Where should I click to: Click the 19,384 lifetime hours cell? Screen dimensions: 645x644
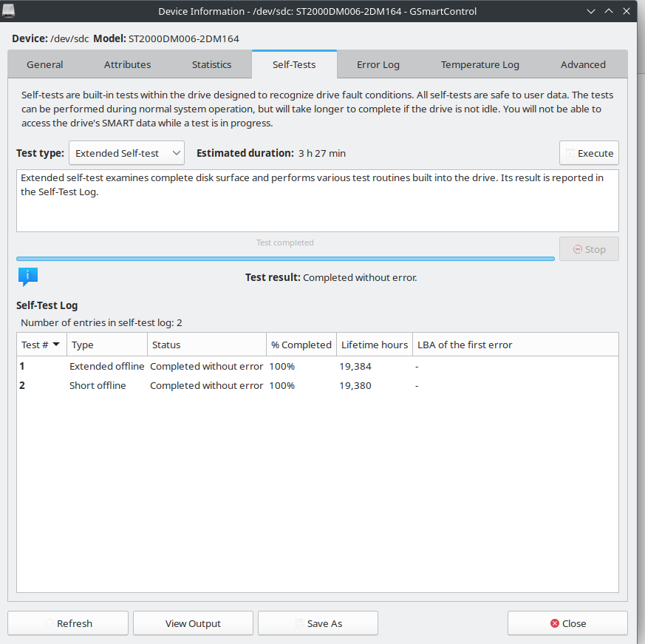click(355, 366)
